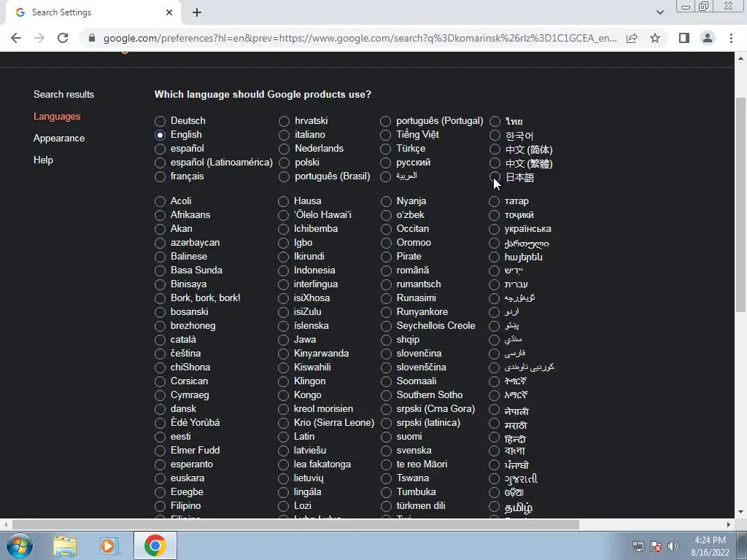Select the Afrikaans radio button
The height and width of the screenshot is (560, 747).
click(160, 215)
